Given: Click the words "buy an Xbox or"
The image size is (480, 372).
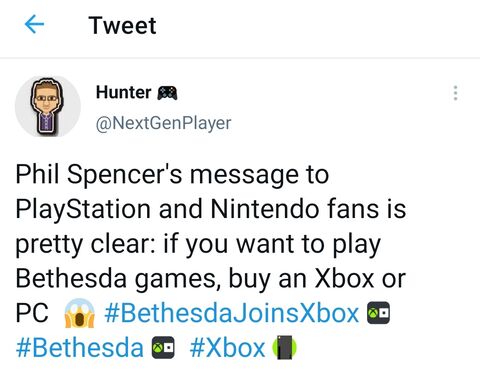Looking at the screenshot, I should (x=317, y=279).
